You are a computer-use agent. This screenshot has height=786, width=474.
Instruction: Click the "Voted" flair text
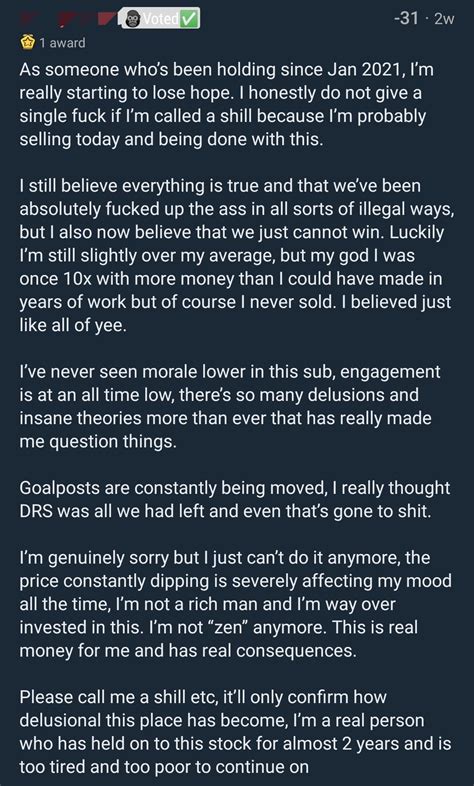point(159,19)
